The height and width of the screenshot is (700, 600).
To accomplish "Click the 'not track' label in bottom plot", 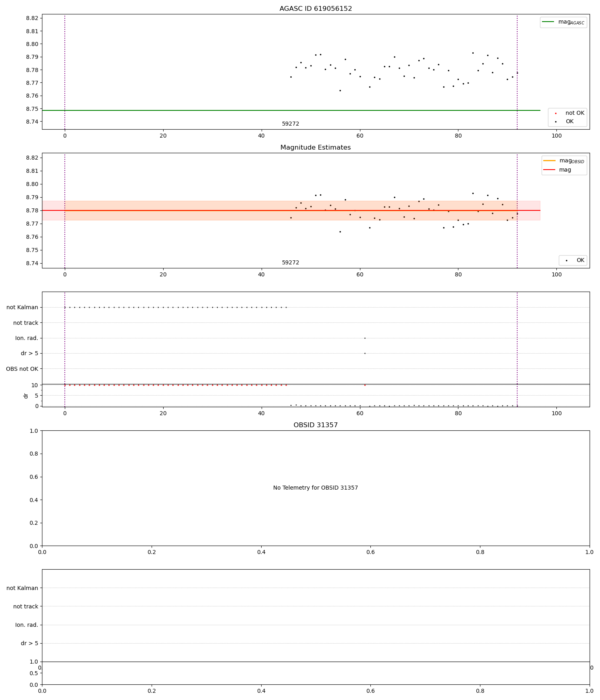I will 26,606.
